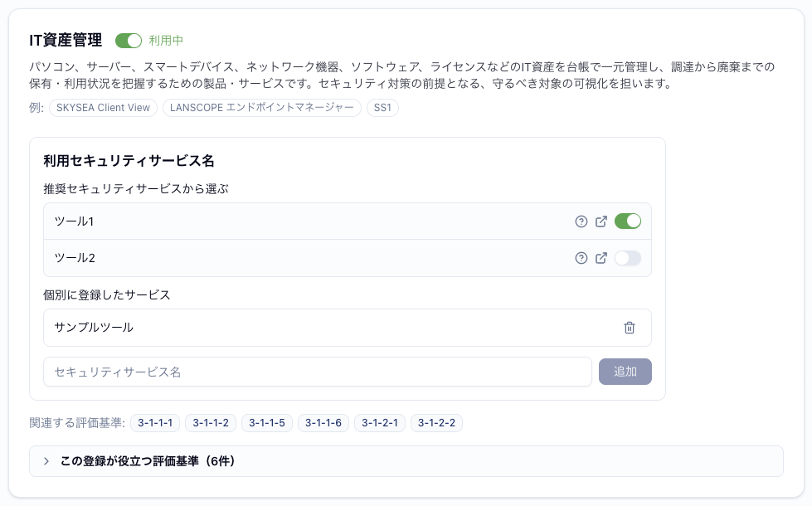Open the external link icon for ツール1
This screenshot has height=506, width=812.
tap(601, 221)
